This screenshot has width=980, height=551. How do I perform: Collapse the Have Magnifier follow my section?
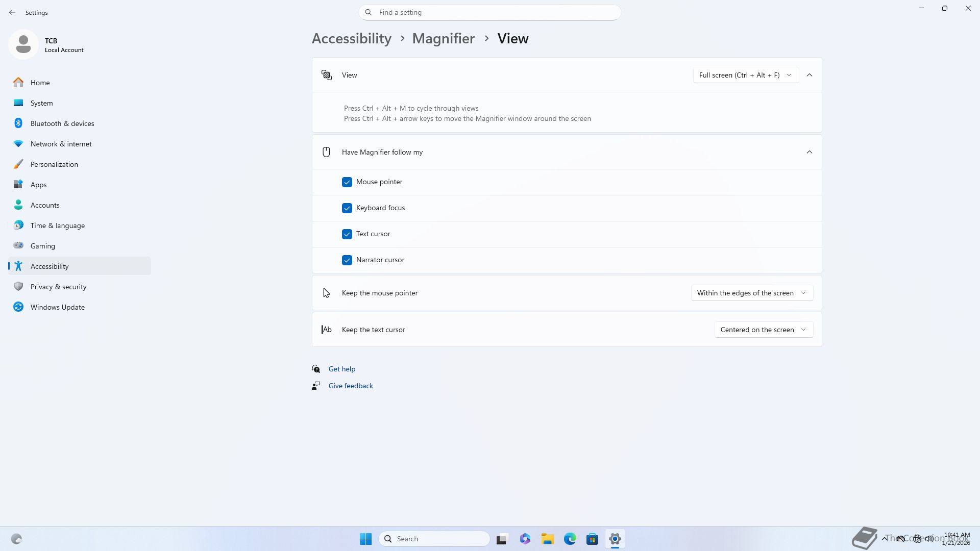[x=809, y=152]
